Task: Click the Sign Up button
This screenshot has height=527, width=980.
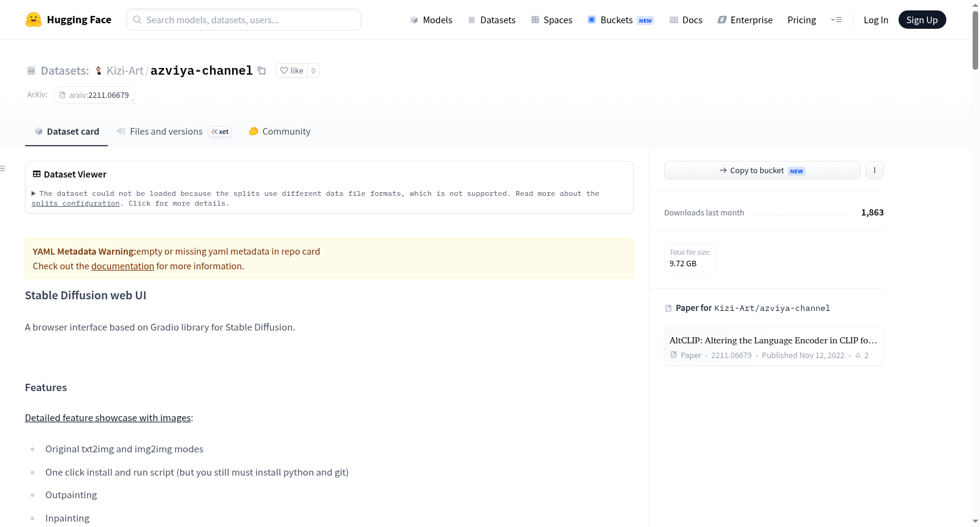Action: (x=922, y=20)
